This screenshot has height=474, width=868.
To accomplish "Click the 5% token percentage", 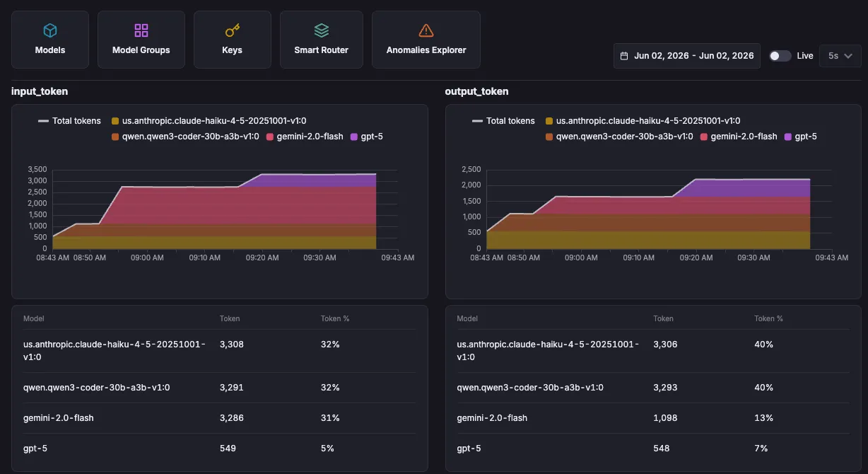I will 327,449.
